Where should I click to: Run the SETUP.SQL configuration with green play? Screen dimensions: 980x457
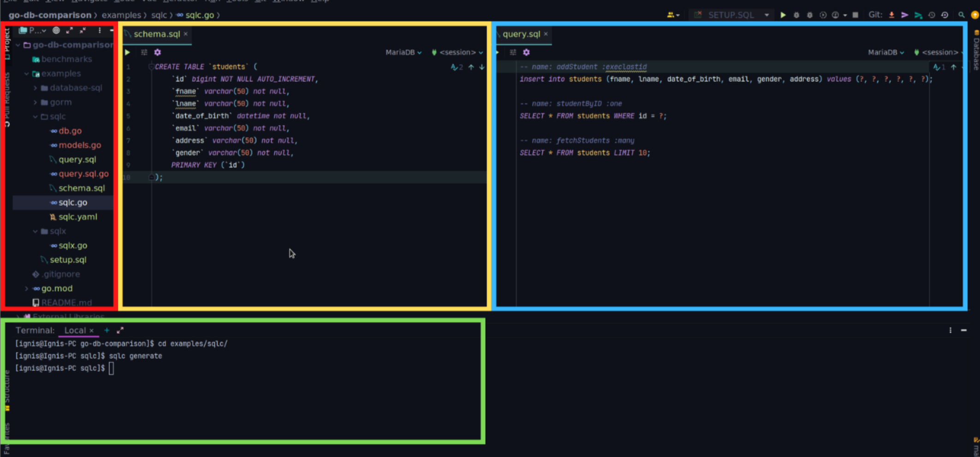click(783, 15)
